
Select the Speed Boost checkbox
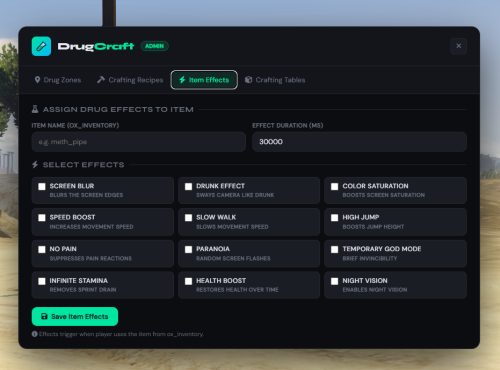tap(42, 218)
